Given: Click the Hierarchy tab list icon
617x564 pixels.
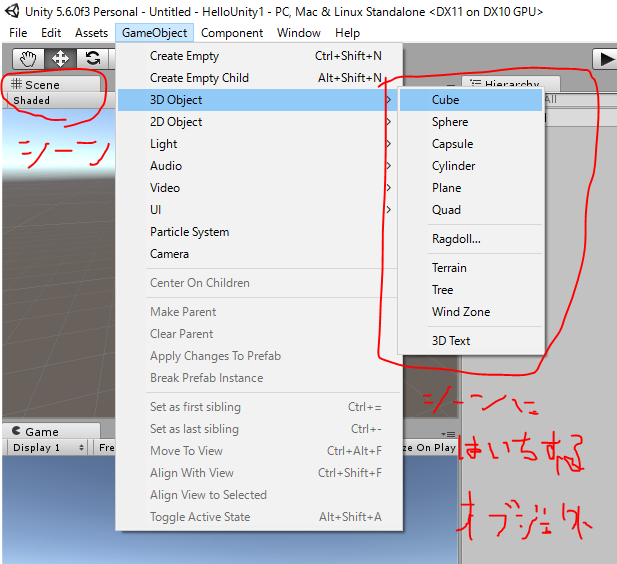Looking at the screenshot, I should 476,83.
